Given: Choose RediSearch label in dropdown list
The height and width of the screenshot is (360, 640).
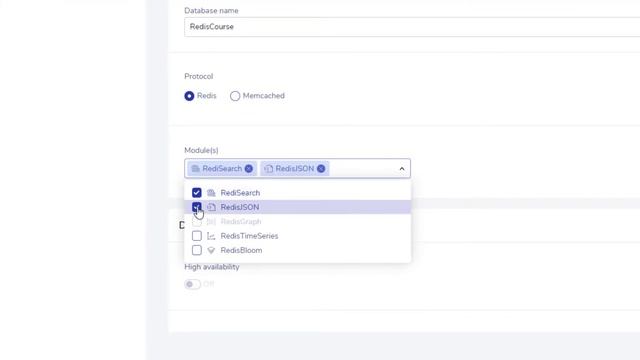Looking at the screenshot, I should click(240, 193).
